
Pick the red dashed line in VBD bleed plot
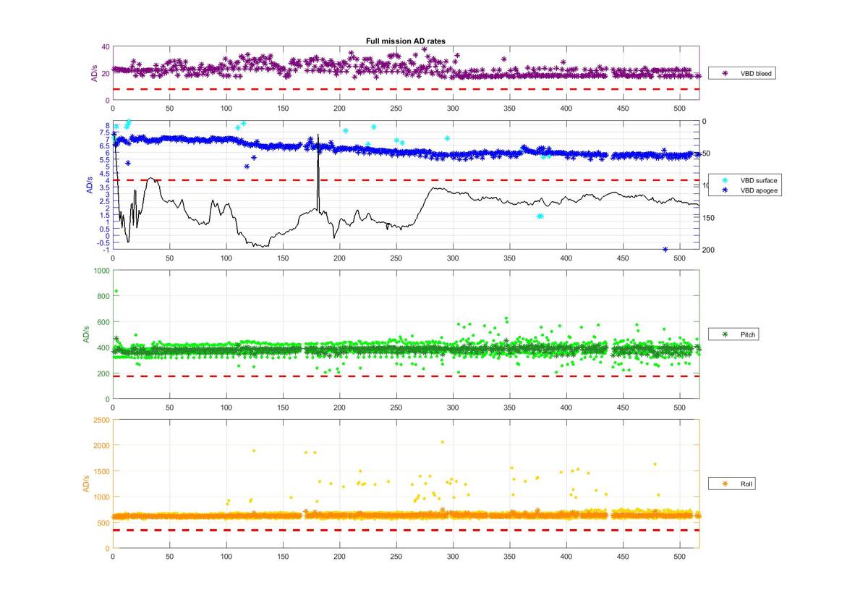pyautogui.click(x=405, y=89)
